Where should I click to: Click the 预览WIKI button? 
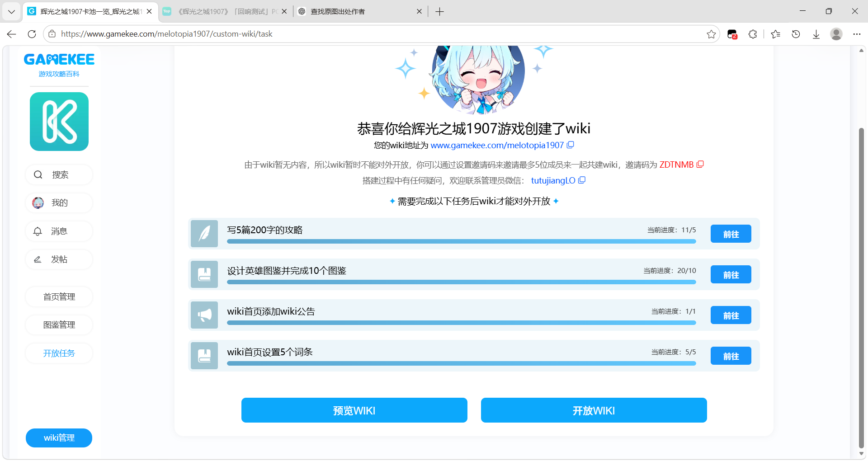[354, 410]
